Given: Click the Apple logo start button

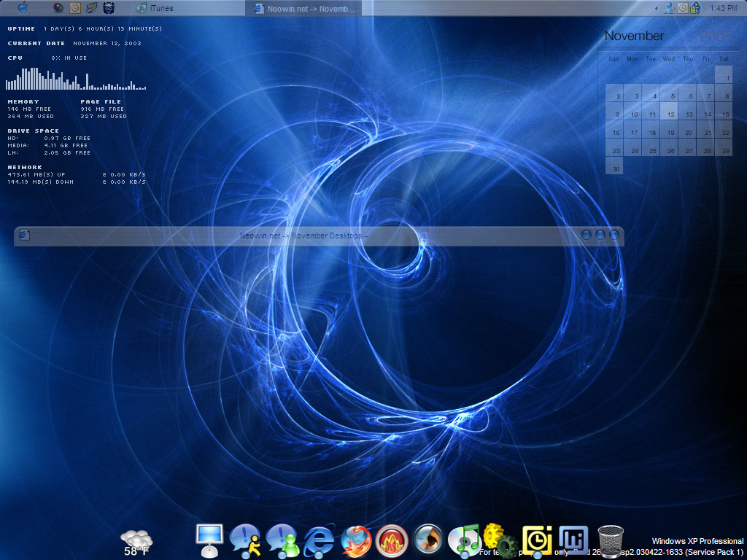Looking at the screenshot, I should click(x=23, y=8).
